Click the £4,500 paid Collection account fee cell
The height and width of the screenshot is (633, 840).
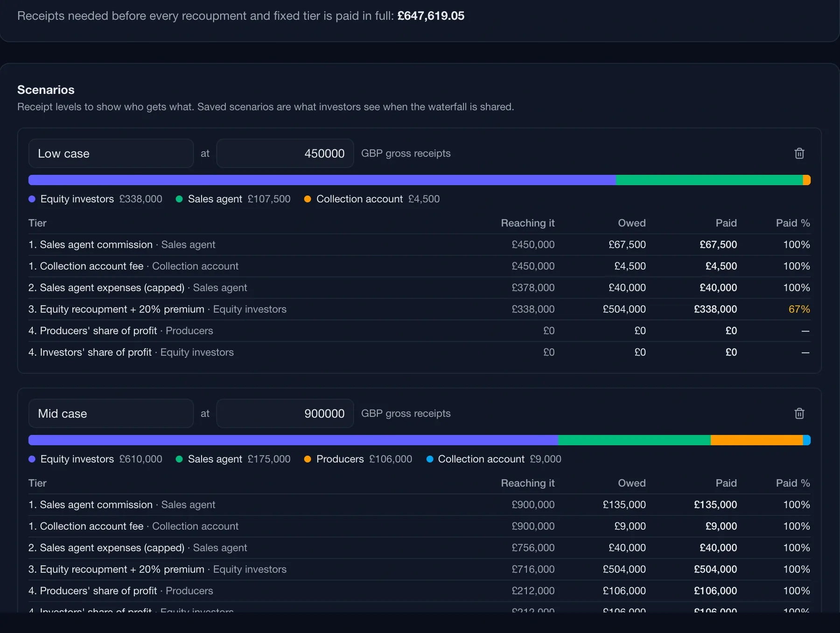tap(721, 266)
